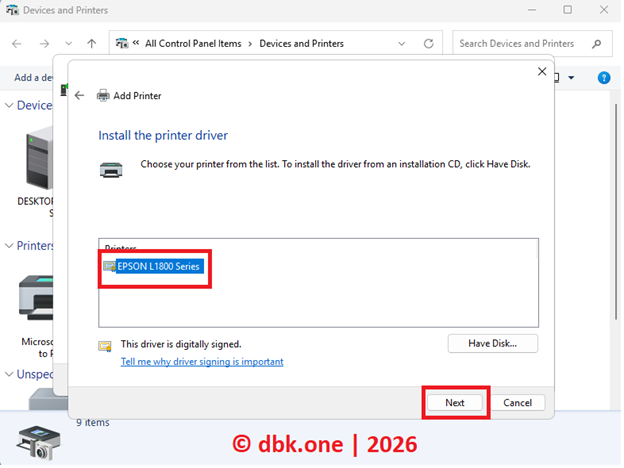Refresh the Devices and Printers view
Image resolution: width=624 pixels, height=468 pixels.
[x=428, y=44]
